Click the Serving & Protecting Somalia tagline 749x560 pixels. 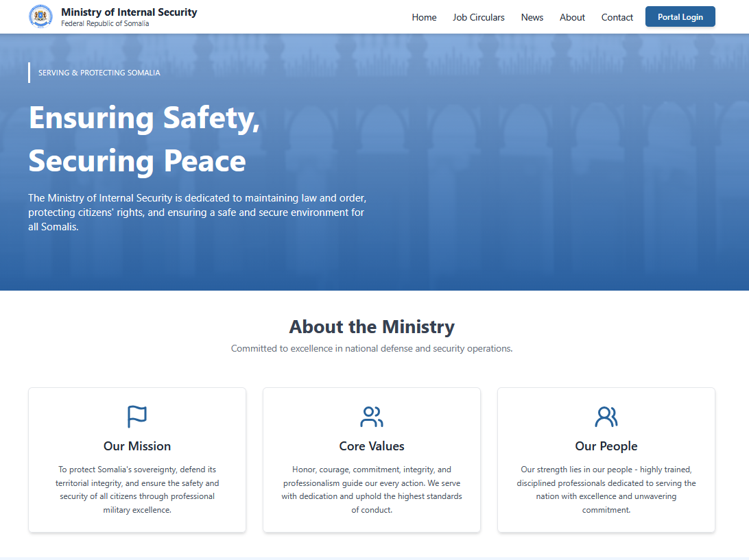[x=99, y=73]
